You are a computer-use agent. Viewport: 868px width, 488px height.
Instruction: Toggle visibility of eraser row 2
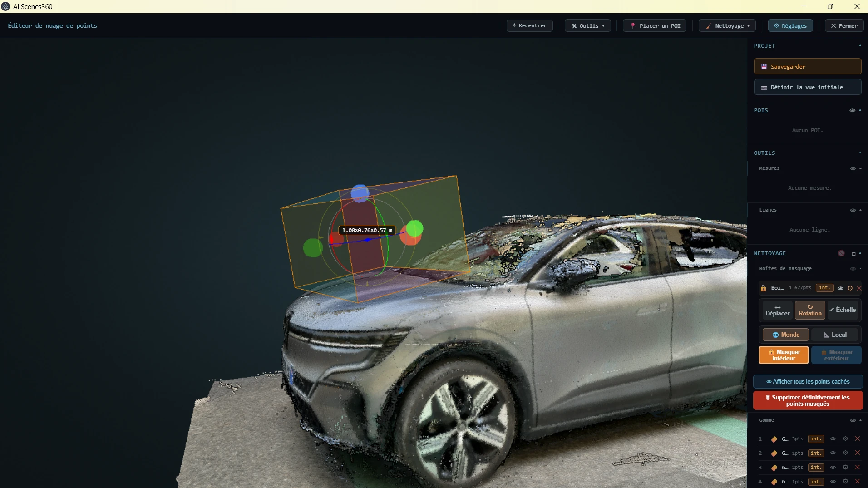click(833, 453)
